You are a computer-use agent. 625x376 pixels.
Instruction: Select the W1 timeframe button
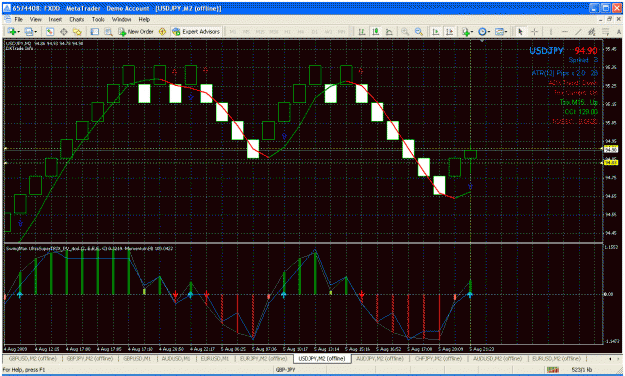pyautogui.click(x=328, y=31)
